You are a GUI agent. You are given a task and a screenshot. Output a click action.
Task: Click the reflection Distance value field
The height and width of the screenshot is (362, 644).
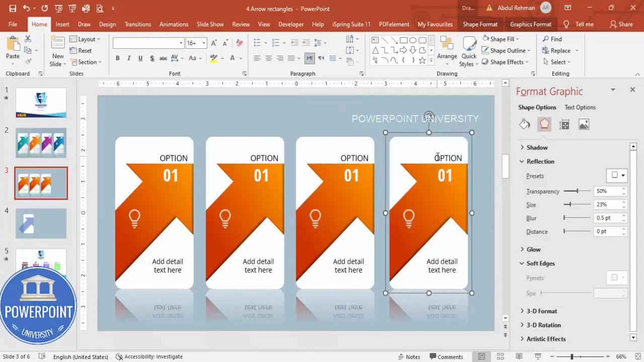tap(607, 231)
